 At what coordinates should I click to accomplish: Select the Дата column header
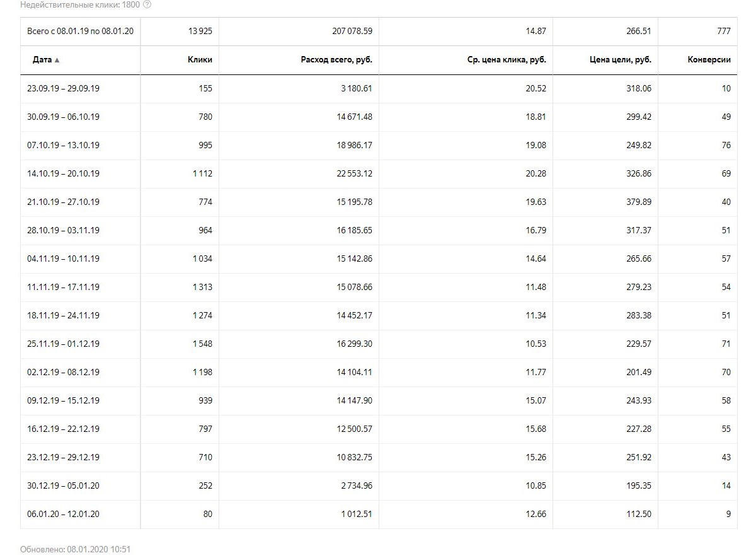point(42,60)
